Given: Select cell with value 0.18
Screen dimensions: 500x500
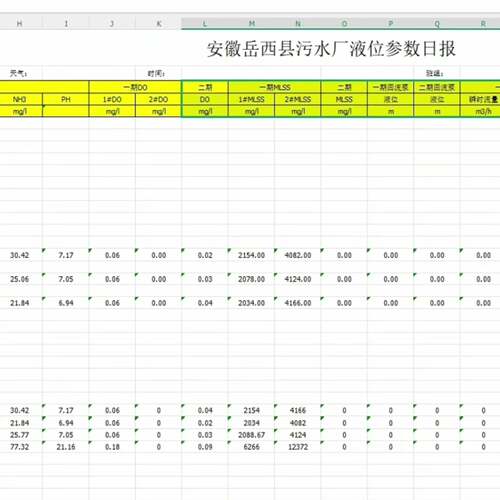Looking at the screenshot, I should click(x=112, y=447).
